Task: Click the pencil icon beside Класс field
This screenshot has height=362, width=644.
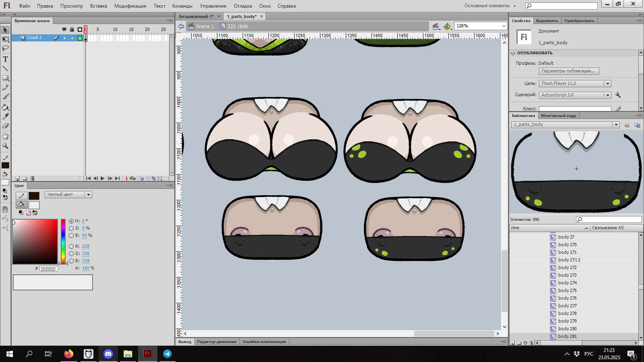Action: [x=618, y=109]
